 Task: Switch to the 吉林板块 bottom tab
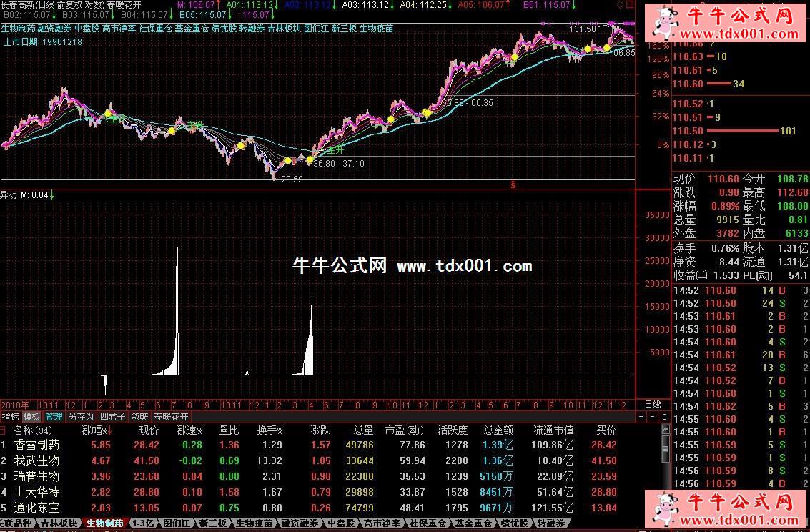coord(60,523)
